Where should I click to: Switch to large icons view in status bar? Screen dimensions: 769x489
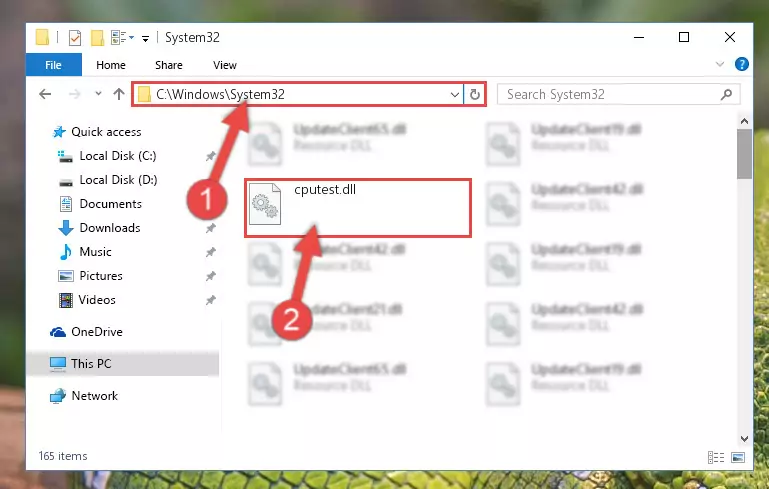coord(738,458)
